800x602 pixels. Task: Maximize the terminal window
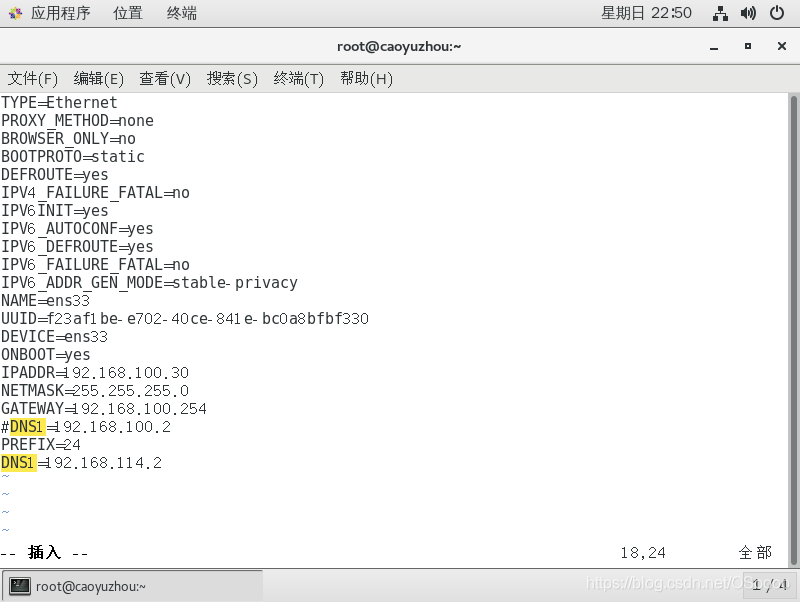(x=747, y=46)
